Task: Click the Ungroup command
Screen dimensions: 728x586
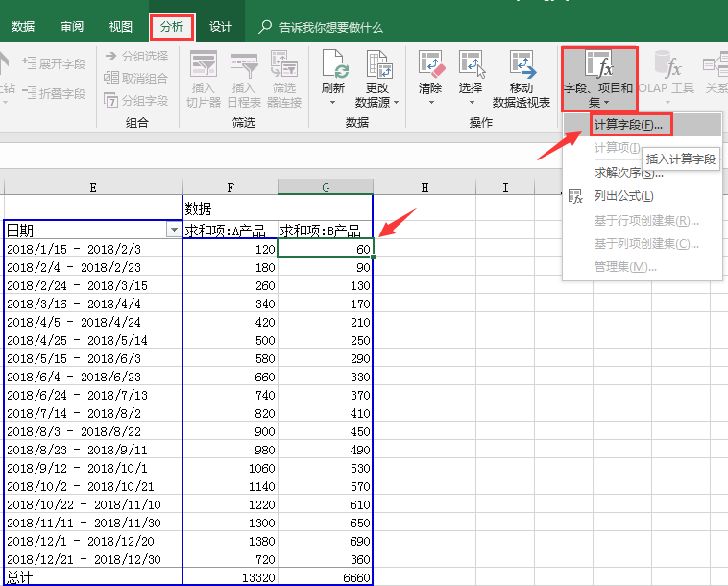Action: [135, 78]
